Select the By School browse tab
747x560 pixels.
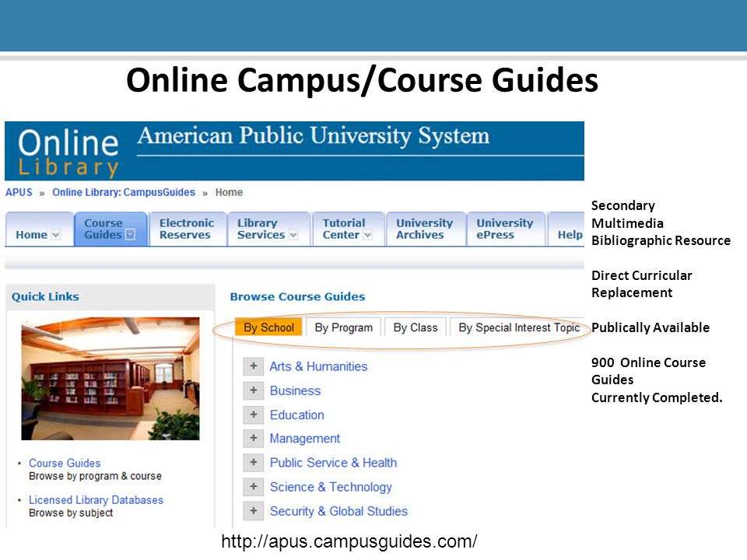coord(268,327)
